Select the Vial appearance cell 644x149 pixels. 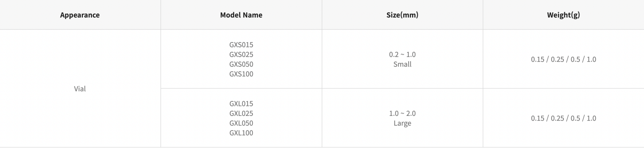coord(80,89)
